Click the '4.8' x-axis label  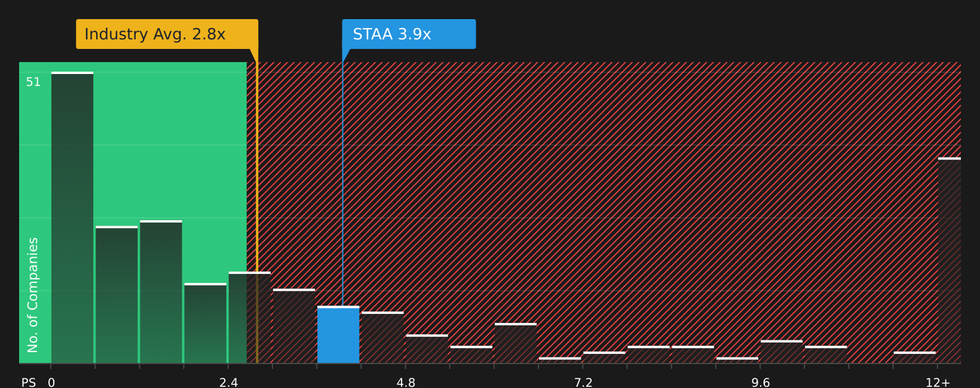pos(406,382)
